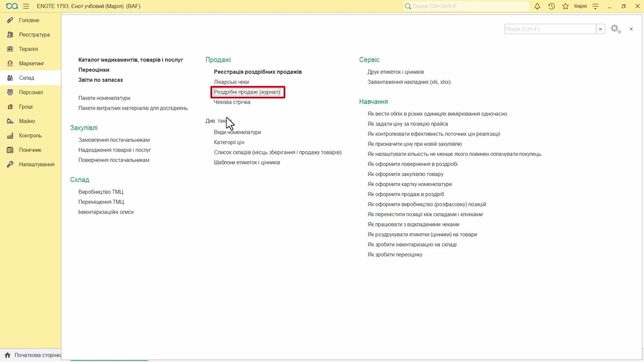Image resolution: width=644 pixels, height=362 pixels.
Task: Close the section menu panel
Action: [631, 29]
